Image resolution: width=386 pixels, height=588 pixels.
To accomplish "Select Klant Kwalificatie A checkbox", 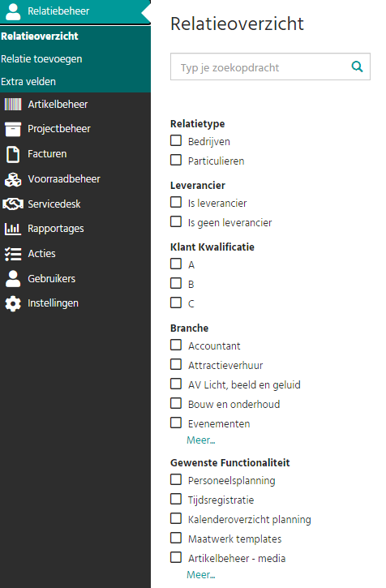I will coord(176,264).
